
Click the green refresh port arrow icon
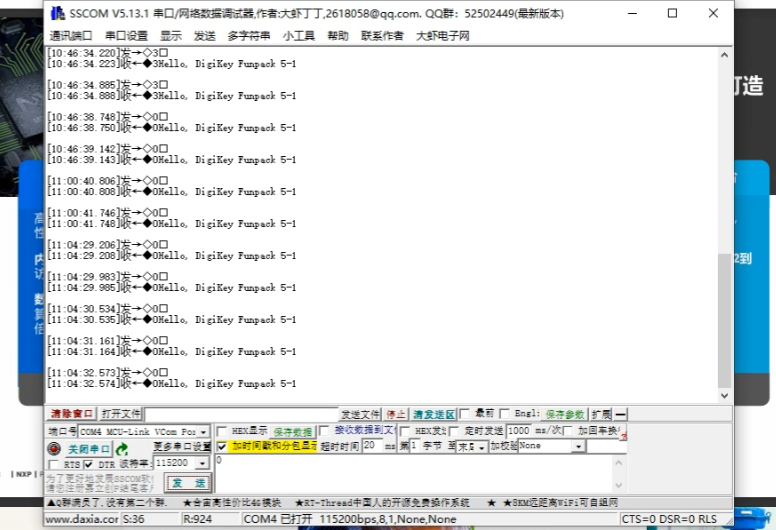[122, 449]
